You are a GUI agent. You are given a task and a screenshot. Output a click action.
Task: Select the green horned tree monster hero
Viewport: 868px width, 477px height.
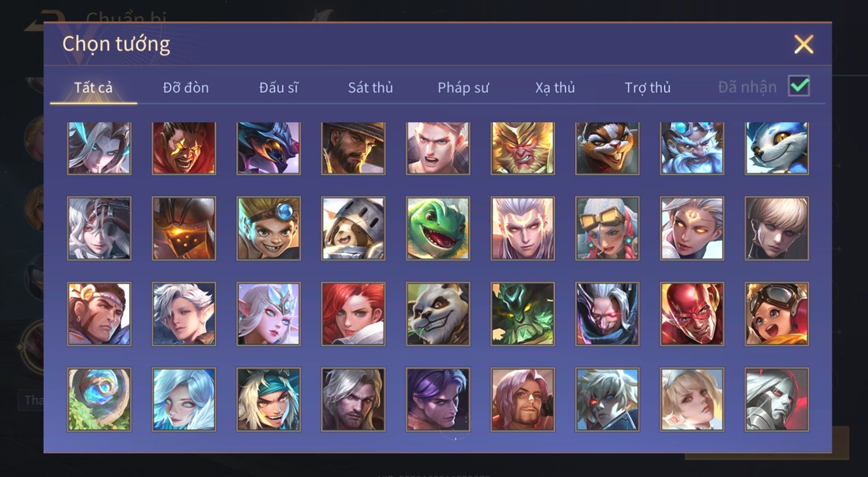pyautogui.click(x=523, y=314)
